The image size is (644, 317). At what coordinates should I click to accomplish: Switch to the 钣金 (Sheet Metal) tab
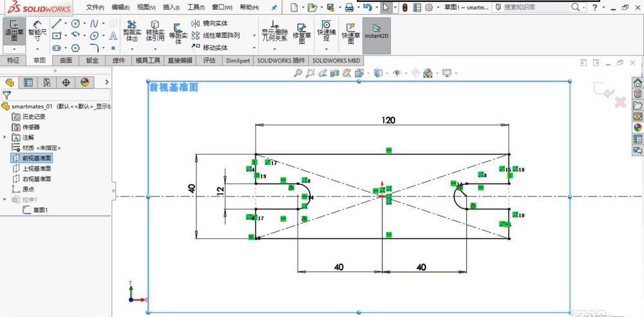92,61
